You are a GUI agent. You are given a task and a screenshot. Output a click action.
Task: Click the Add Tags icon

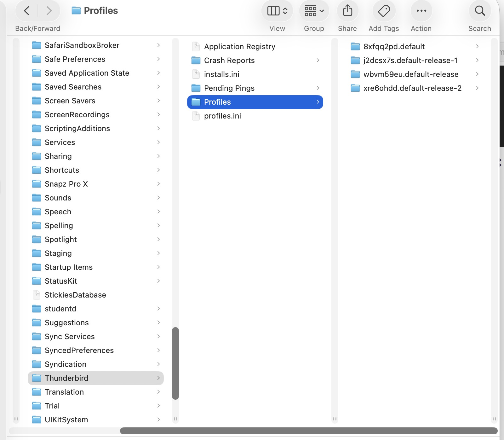tap(384, 11)
